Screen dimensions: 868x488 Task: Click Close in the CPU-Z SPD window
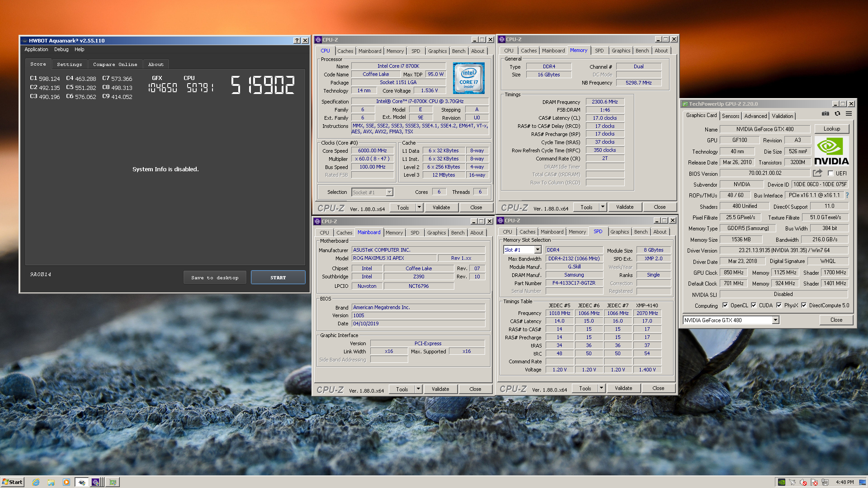pos(658,388)
